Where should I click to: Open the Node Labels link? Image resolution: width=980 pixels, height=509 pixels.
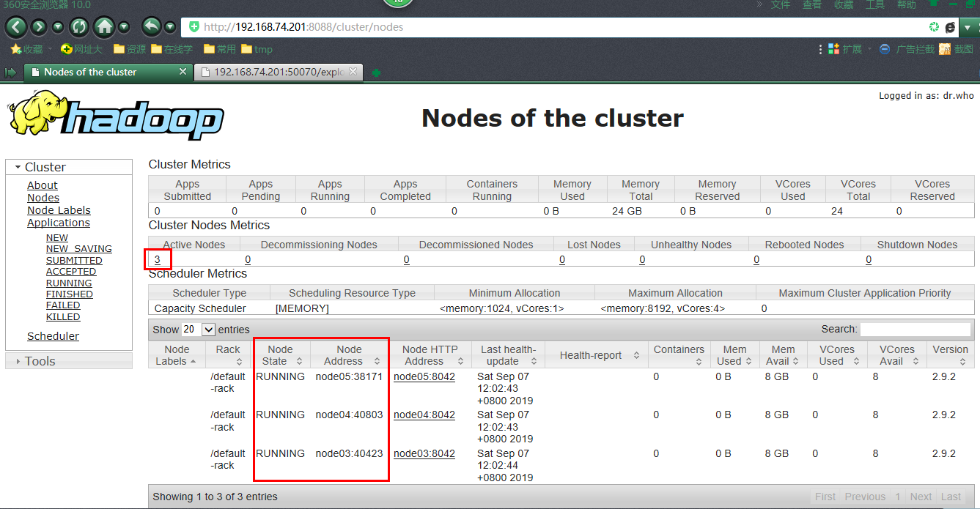pos(59,210)
